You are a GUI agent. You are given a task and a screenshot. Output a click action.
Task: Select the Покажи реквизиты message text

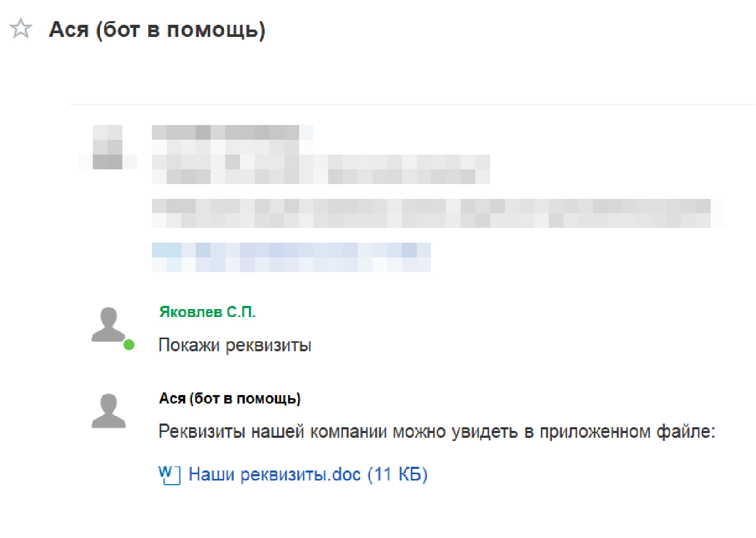235,345
